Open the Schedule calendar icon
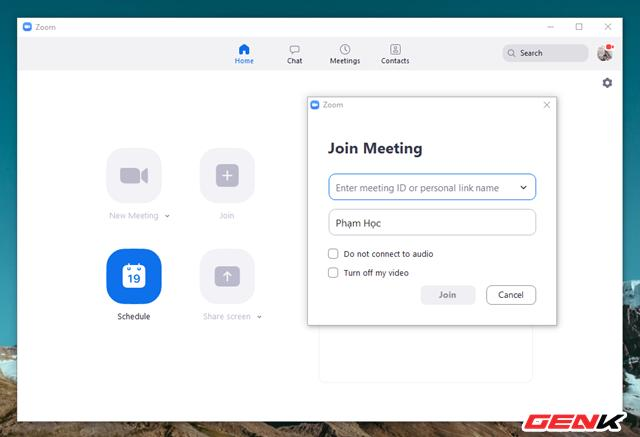The image size is (640, 437). tap(134, 276)
